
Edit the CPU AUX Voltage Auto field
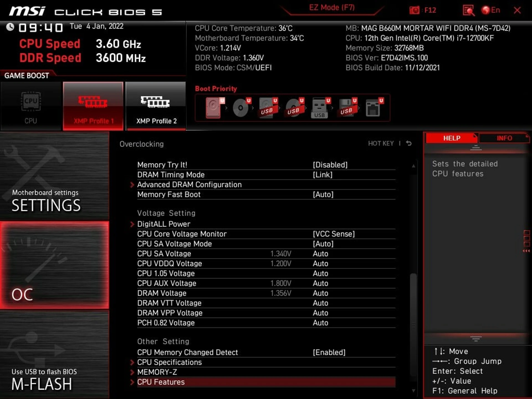[x=321, y=283]
